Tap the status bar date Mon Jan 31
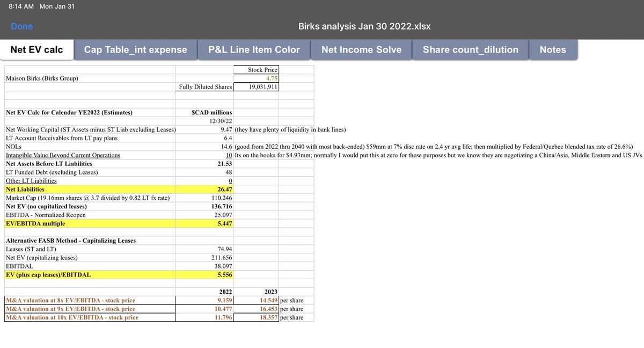Viewport: 644px width, 348px height. pyautogui.click(x=57, y=6)
